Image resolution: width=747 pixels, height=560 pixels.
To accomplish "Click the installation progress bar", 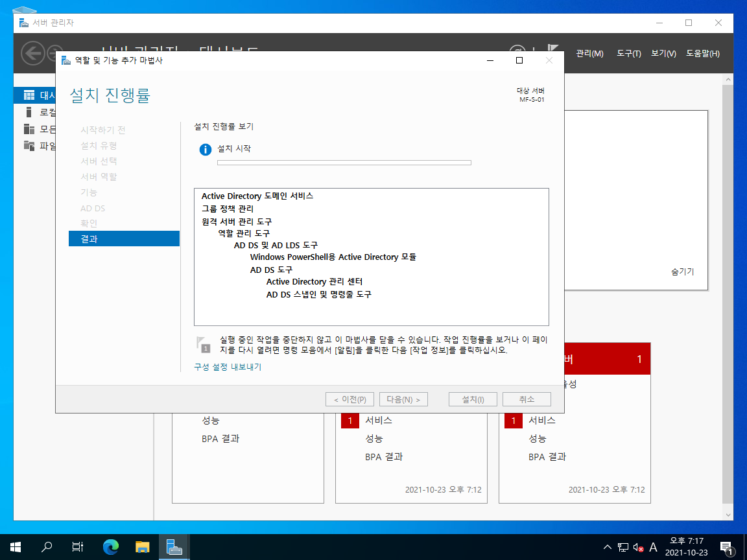I will (344, 163).
